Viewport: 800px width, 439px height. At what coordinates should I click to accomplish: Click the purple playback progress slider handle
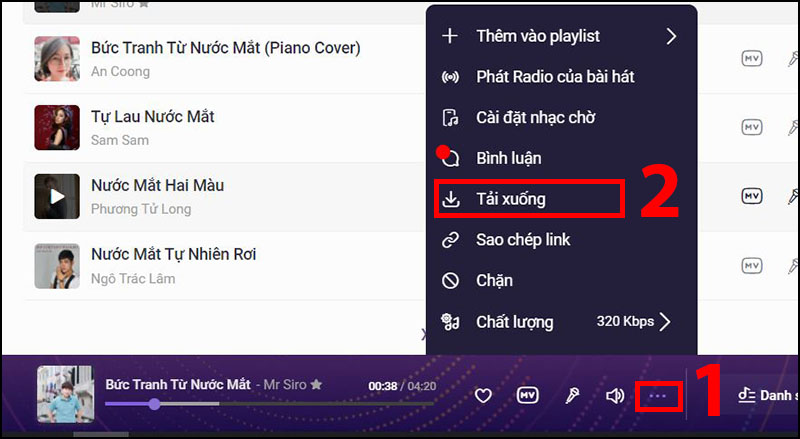click(155, 404)
